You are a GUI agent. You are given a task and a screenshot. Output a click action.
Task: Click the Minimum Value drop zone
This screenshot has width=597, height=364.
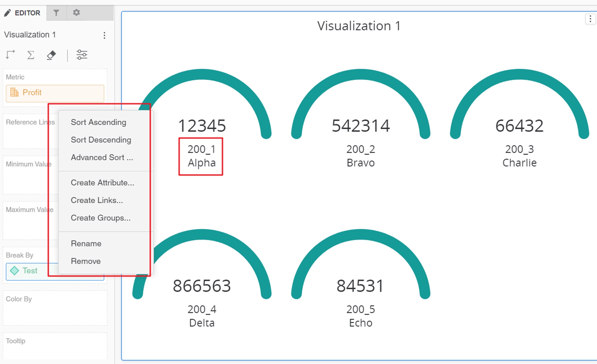coord(29,173)
